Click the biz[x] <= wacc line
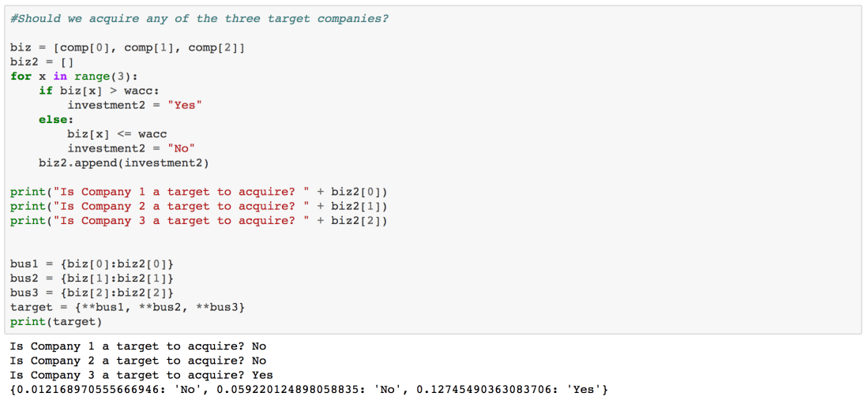This screenshot has height=404, width=868. point(117,134)
